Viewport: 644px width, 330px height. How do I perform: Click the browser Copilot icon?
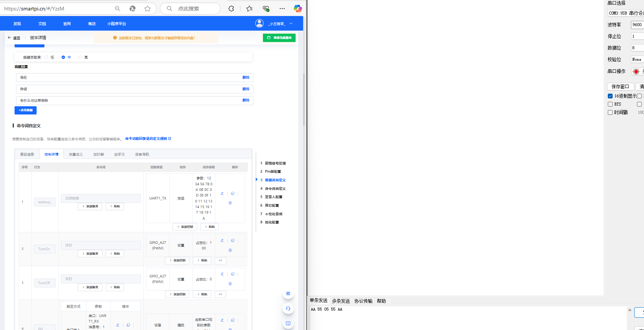(x=298, y=9)
